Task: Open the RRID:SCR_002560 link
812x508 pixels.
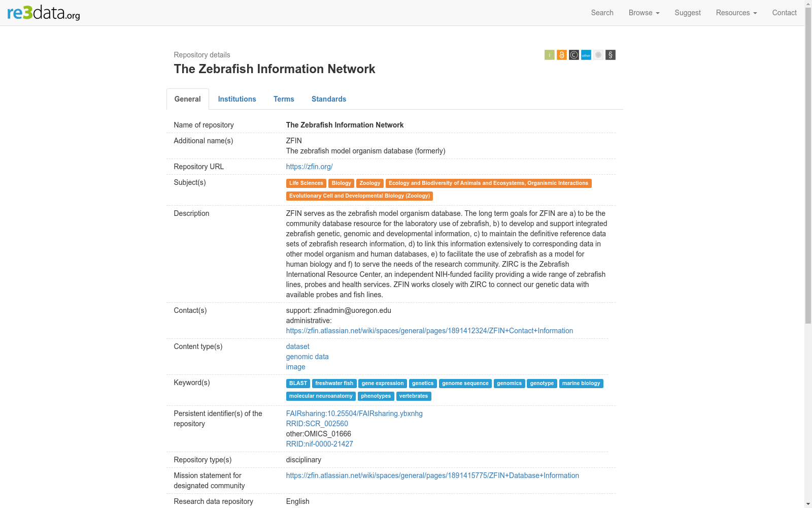Action: pyautogui.click(x=317, y=424)
